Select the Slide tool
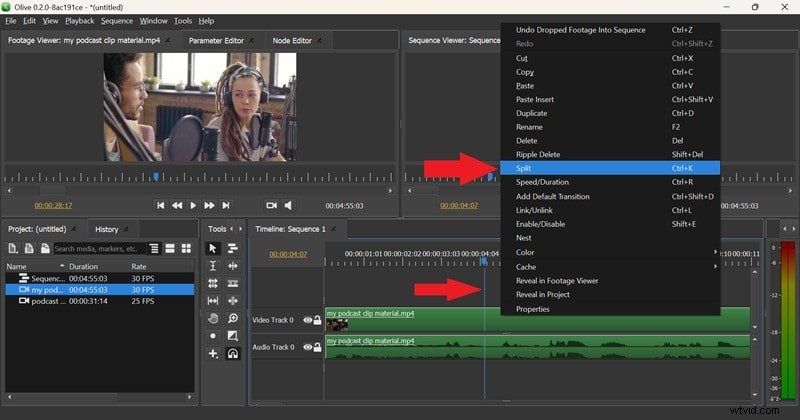The image size is (800, 420). (x=233, y=301)
